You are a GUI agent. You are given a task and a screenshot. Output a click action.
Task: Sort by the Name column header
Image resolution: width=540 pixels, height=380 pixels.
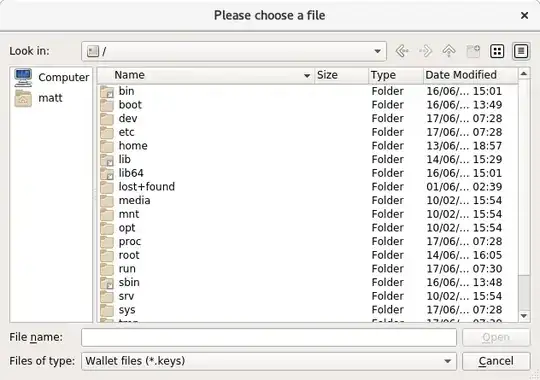[x=206, y=75]
